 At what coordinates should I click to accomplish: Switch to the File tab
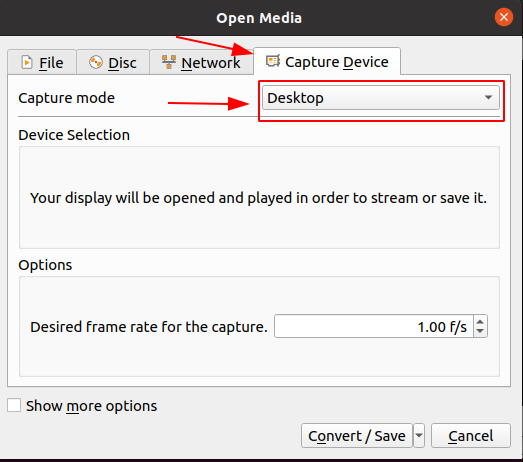point(42,62)
